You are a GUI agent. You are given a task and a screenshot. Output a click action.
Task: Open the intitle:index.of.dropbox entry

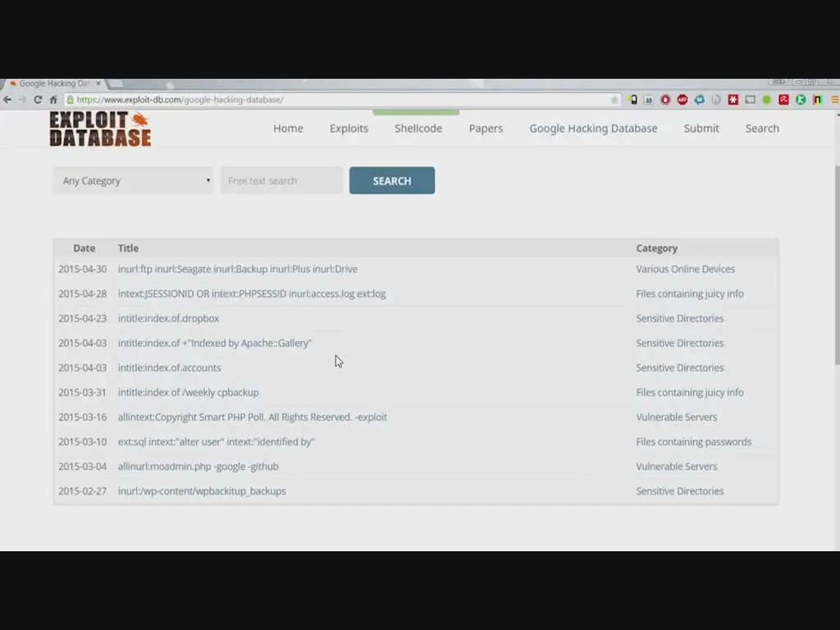tap(168, 318)
